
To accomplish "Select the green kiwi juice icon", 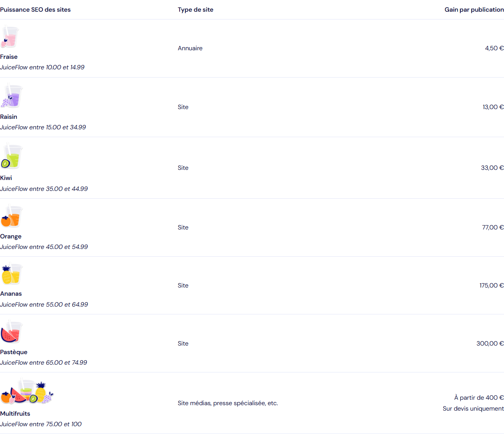I will coord(12,156).
